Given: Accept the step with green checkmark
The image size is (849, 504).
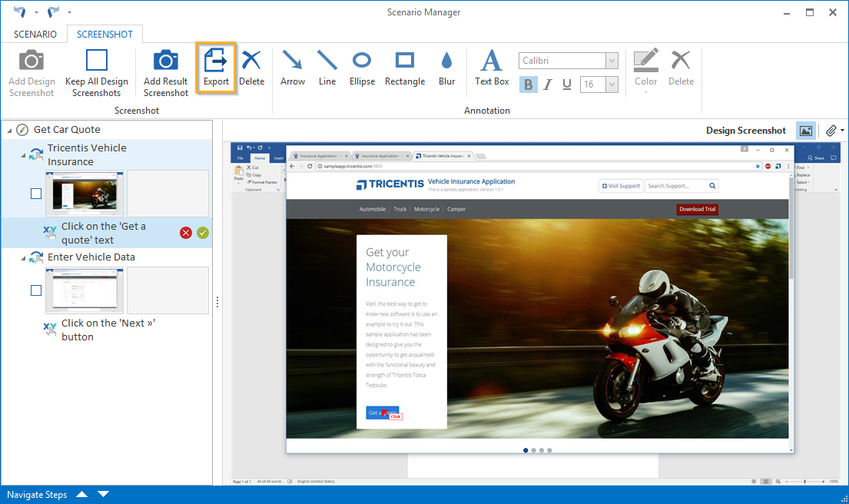Looking at the screenshot, I should pos(203,233).
